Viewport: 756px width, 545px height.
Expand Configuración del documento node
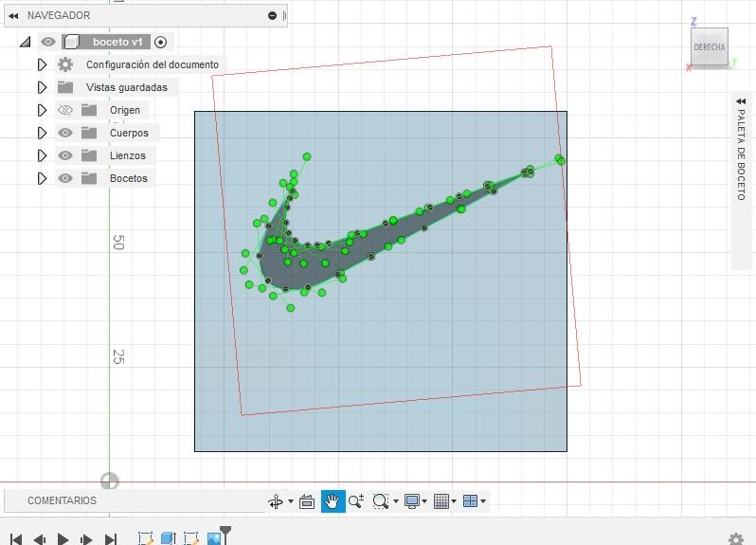pos(42,64)
